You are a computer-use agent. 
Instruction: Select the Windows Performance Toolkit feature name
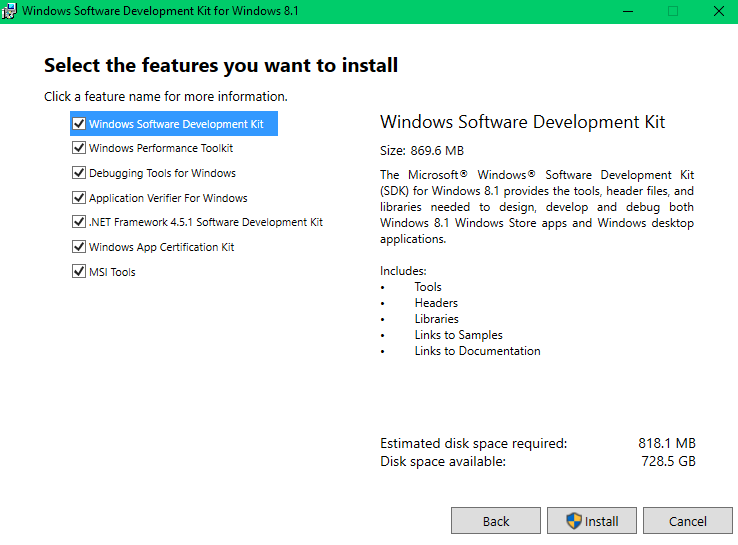click(x=161, y=148)
